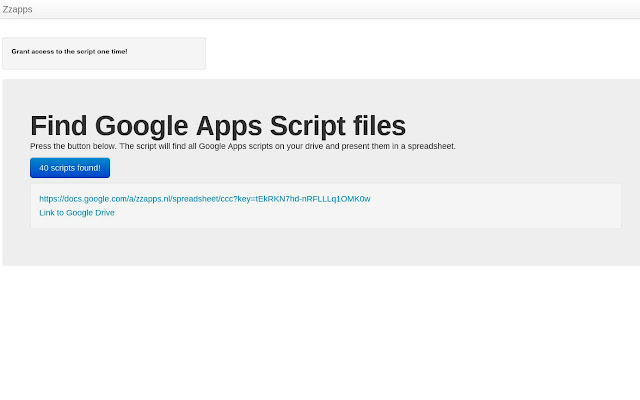Click 'Grant access to the script one time!' text
Image resolution: width=640 pixels, height=400 pixels.
pyautogui.click(x=69, y=51)
